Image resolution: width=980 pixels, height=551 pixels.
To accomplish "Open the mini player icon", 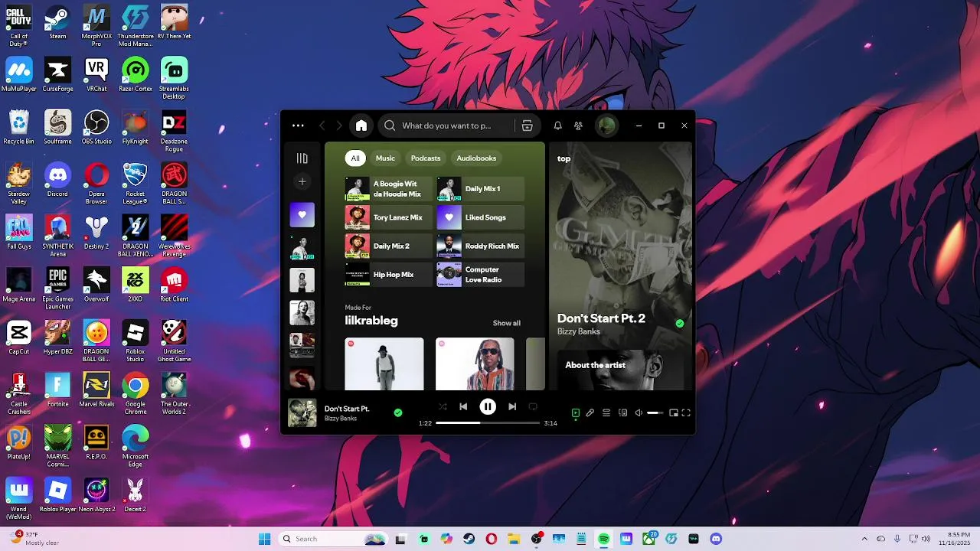I will 673,412.
